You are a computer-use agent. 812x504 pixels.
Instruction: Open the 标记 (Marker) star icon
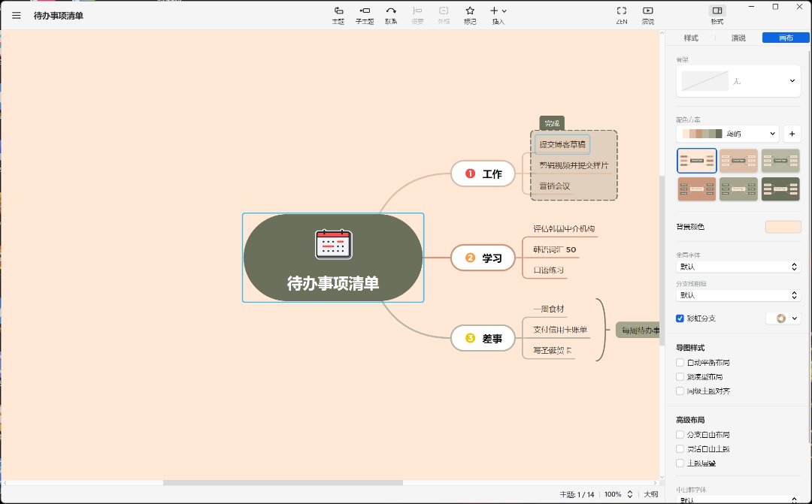pyautogui.click(x=470, y=14)
